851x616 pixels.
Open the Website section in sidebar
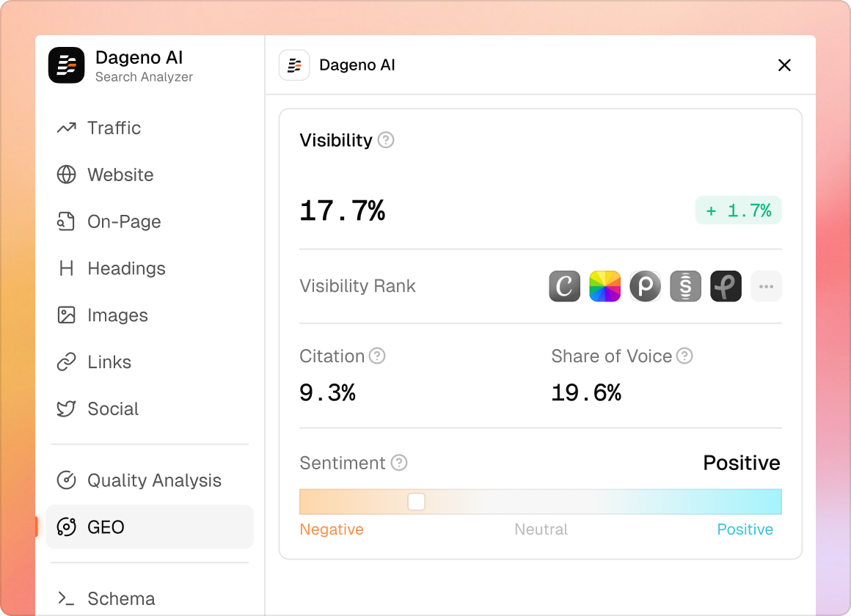pyautogui.click(x=120, y=175)
